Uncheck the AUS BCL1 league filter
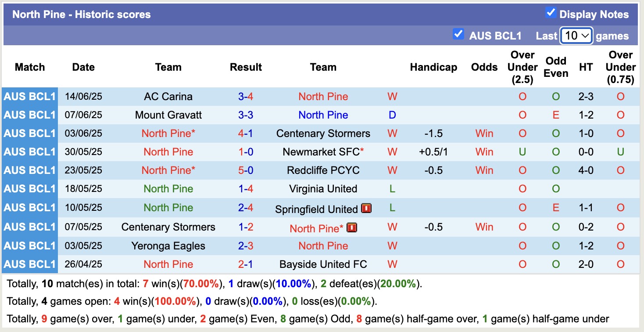The image size is (644, 332). coord(458,34)
